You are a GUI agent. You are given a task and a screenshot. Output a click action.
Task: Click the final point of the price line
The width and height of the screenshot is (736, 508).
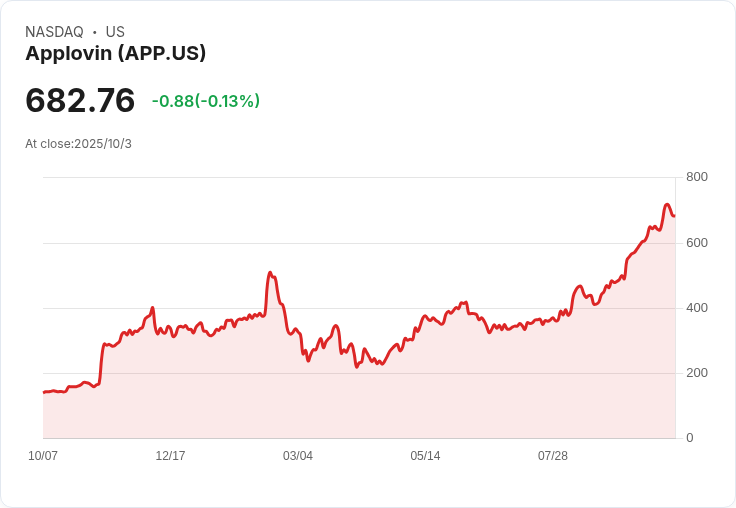coord(674,215)
